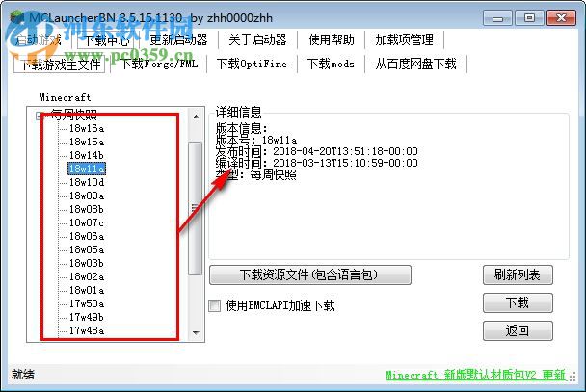Click scrollbar down arrow in version list
This screenshot has width=586, height=392.
196,332
